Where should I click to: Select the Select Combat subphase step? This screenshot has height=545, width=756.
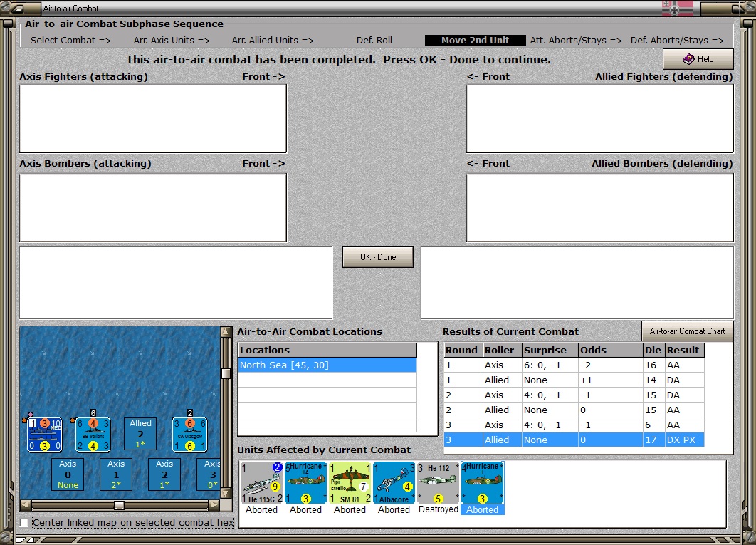pos(71,41)
